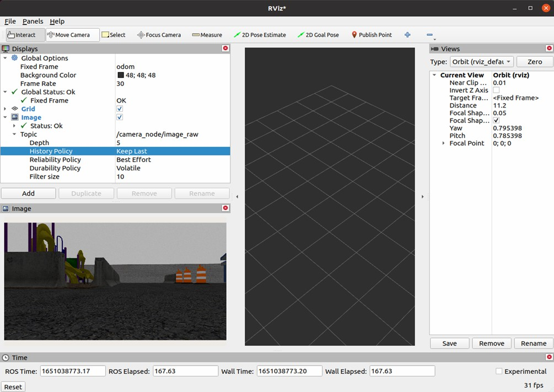The height and width of the screenshot is (392, 554).
Task: Click the Time panel clock icon
Action: (x=6, y=358)
